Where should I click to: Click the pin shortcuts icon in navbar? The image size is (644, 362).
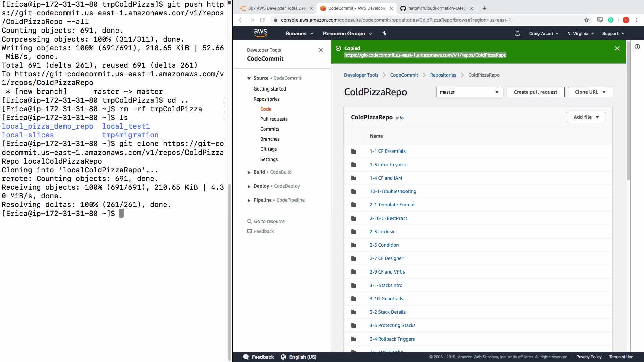coord(384,33)
